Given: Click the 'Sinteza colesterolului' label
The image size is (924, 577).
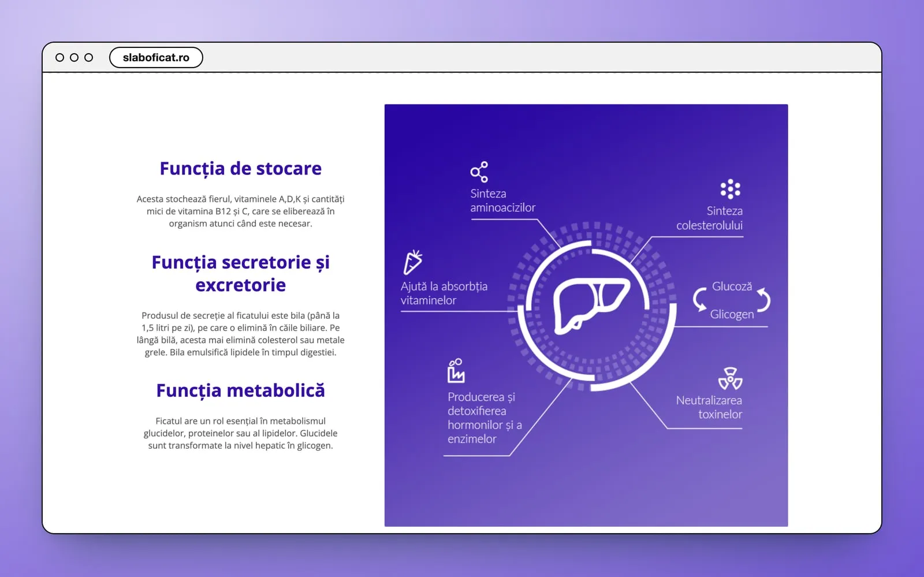Looking at the screenshot, I should 710,218.
